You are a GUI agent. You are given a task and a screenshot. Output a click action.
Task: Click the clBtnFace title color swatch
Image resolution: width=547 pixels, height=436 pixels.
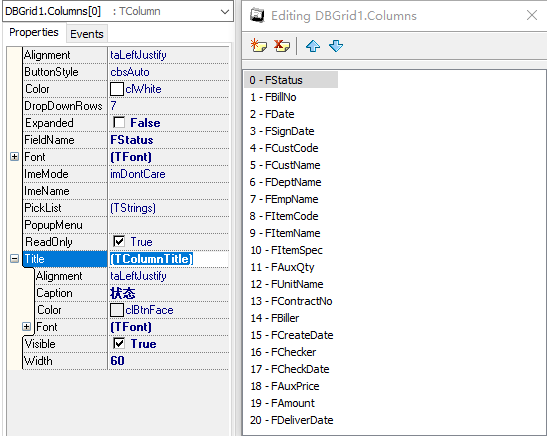coord(117,310)
